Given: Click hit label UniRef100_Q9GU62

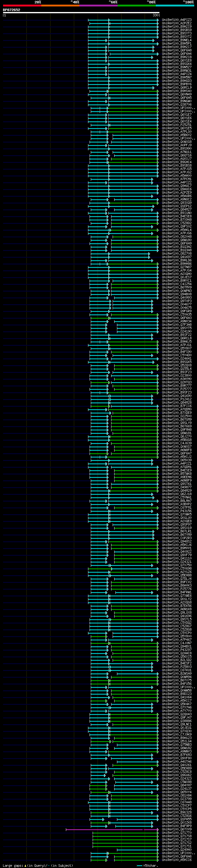Looking at the screenshot, I should [x=177, y=775].
